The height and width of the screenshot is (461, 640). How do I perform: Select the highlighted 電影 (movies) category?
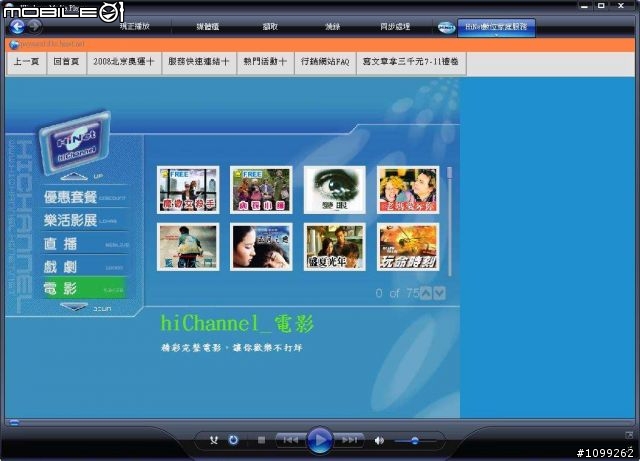tap(84, 288)
